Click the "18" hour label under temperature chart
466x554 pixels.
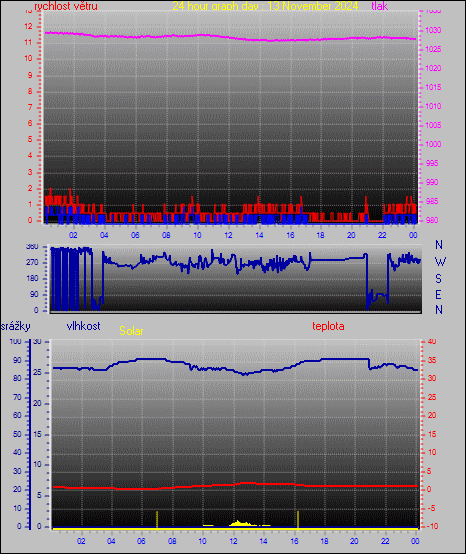(x=324, y=541)
